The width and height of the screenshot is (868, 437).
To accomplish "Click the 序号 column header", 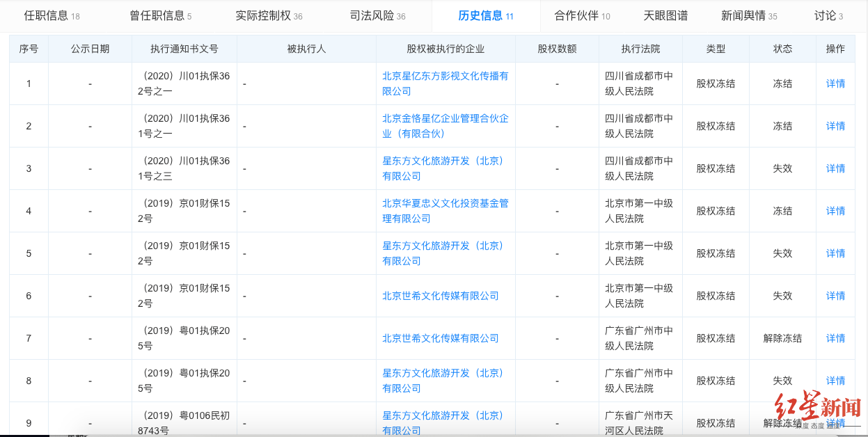I will (29, 49).
